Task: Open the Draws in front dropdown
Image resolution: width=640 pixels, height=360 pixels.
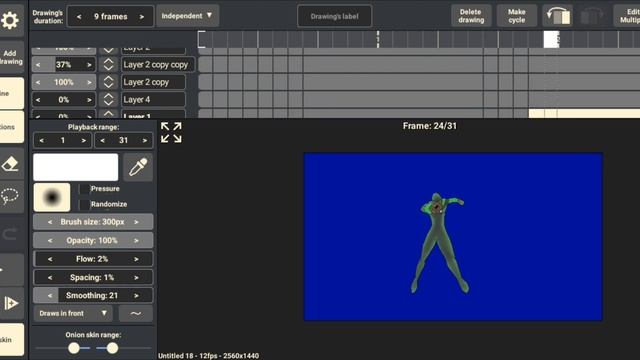Action: 73,313
